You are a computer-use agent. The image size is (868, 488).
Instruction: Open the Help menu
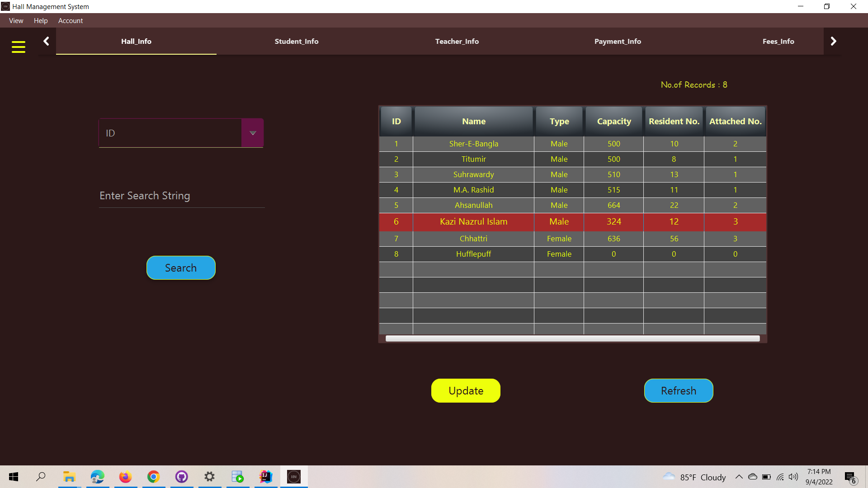coord(40,20)
